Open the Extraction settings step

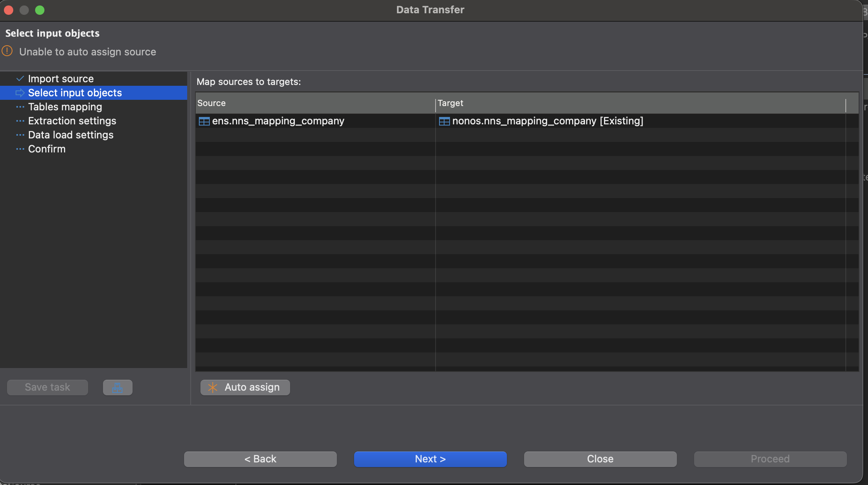[72, 121]
